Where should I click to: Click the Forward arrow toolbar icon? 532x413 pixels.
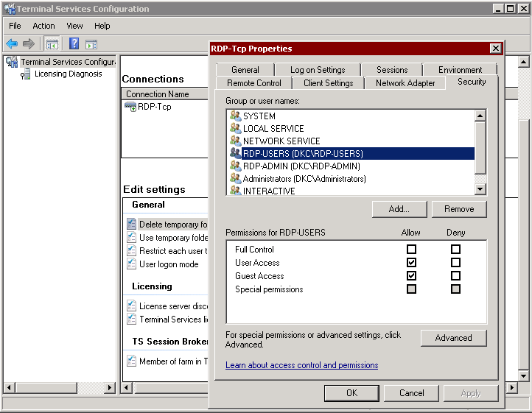(29, 43)
